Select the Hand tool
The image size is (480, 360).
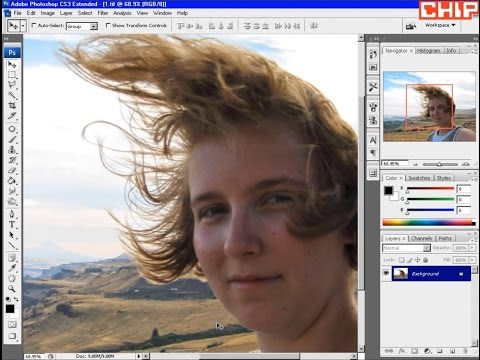pyautogui.click(x=12, y=278)
